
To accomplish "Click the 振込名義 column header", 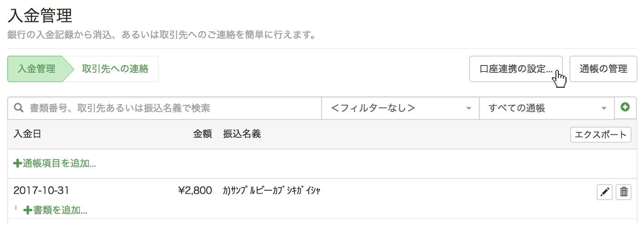I will point(242,134).
